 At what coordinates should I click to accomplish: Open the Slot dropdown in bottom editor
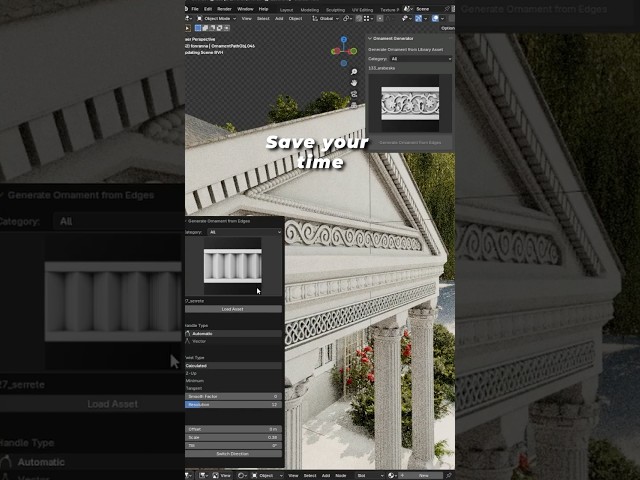pyautogui.click(x=370, y=476)
